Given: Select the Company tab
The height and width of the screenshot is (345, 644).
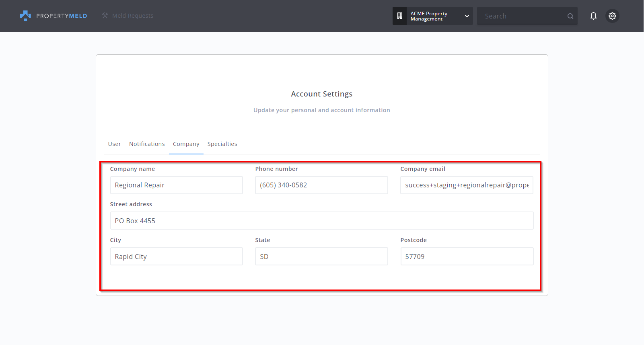Looking at the screenshot, I should click(x=186, y=144).
